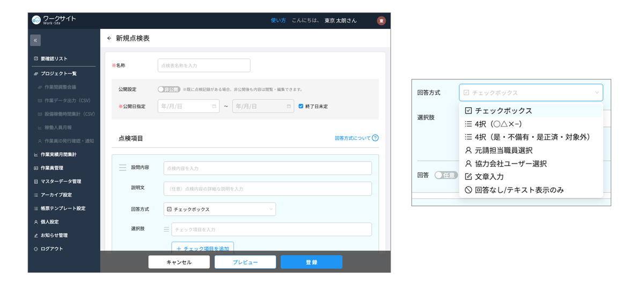Click the calendar icon in start date field

[214, 106]
